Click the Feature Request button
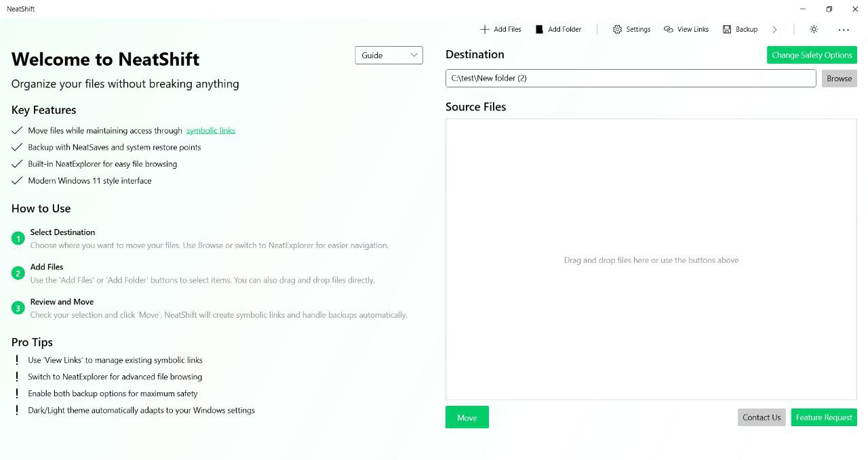868x460 pixels. [x=823, y=417]
